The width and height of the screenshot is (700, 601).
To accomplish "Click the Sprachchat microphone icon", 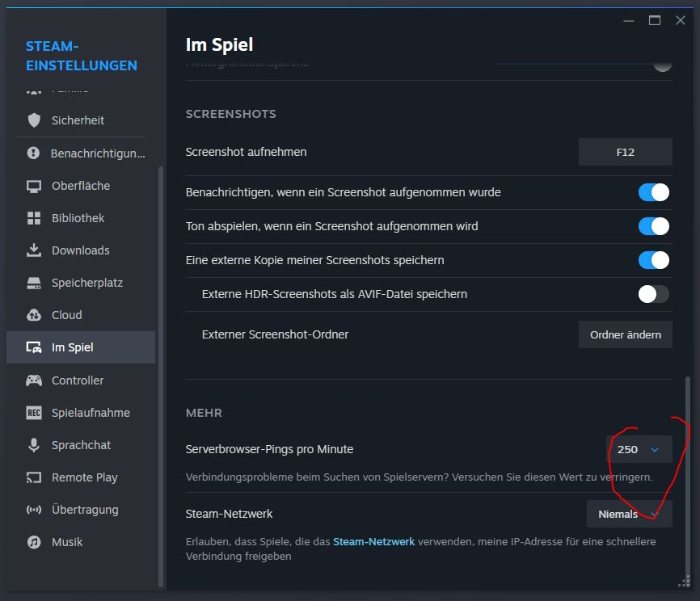I will click(34, 445).
